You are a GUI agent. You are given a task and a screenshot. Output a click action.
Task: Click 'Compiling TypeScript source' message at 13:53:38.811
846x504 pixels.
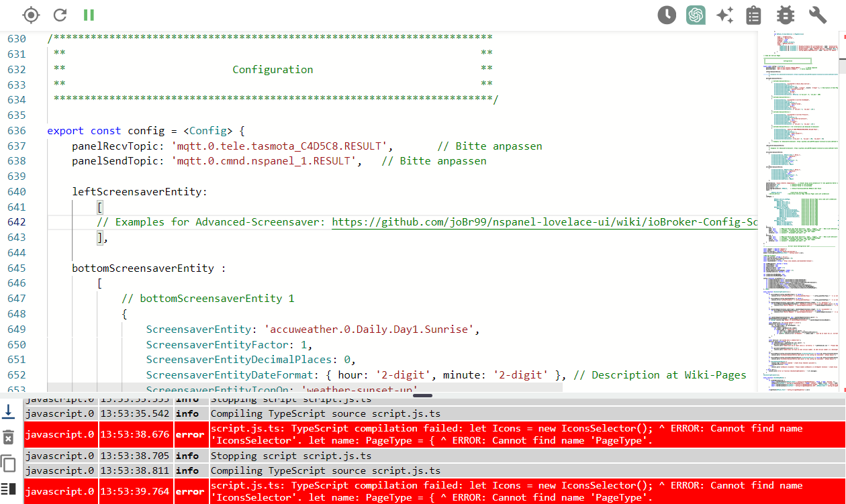(x=326, y=471)
